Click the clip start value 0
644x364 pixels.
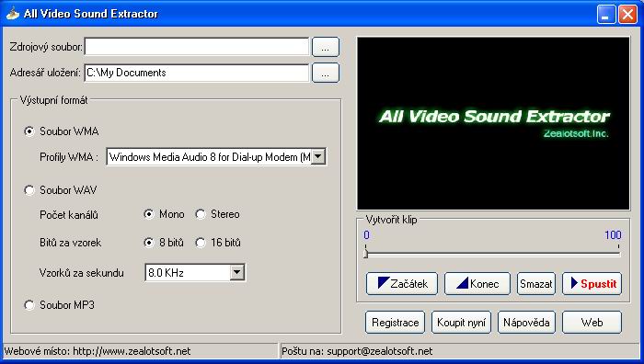click(366, 235)
